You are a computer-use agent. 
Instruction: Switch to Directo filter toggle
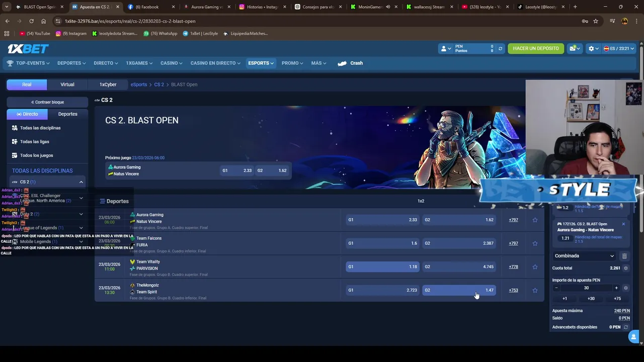[x=27, y=114]
